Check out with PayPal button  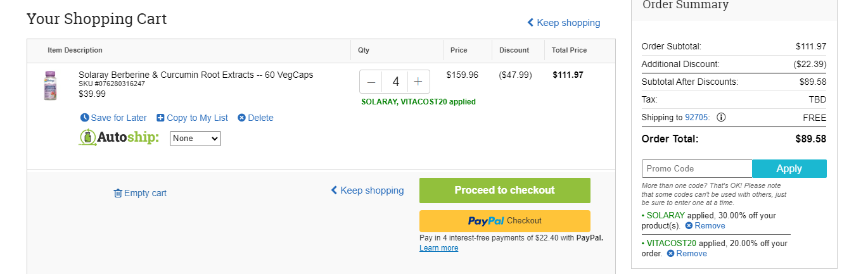click(x=504, y=221)
